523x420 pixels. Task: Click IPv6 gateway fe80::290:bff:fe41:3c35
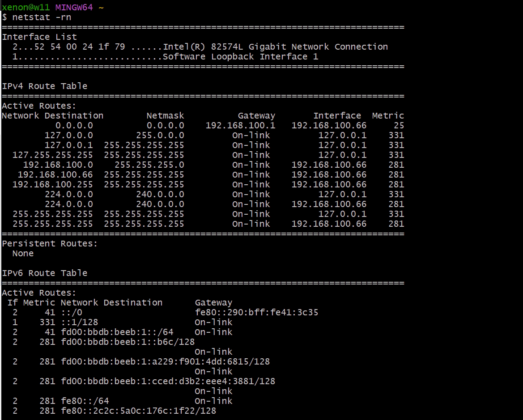pos(256,313)
